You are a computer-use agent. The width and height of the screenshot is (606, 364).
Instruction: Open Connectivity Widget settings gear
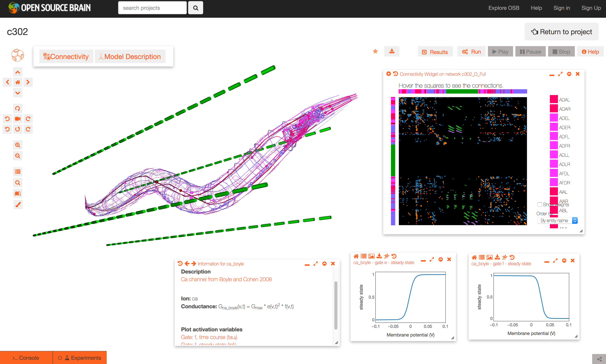pyautogui.click(x=388, y=74)
